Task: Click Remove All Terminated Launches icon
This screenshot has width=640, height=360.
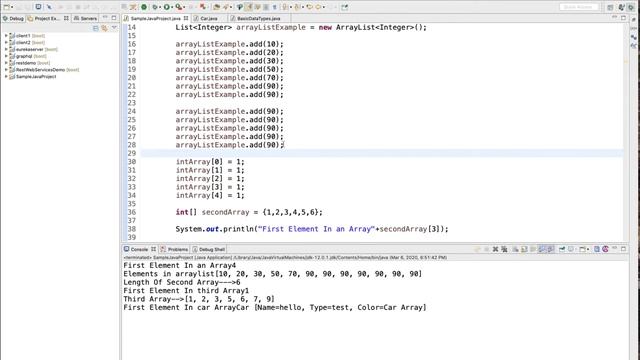Action: pos(504,249)
